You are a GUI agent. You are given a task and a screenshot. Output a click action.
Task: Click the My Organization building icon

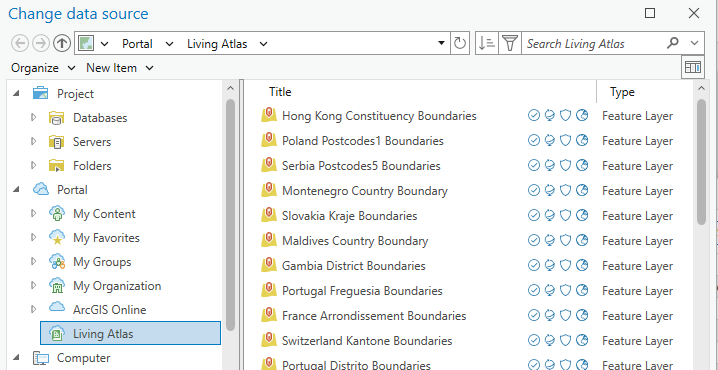pos(57,286)
